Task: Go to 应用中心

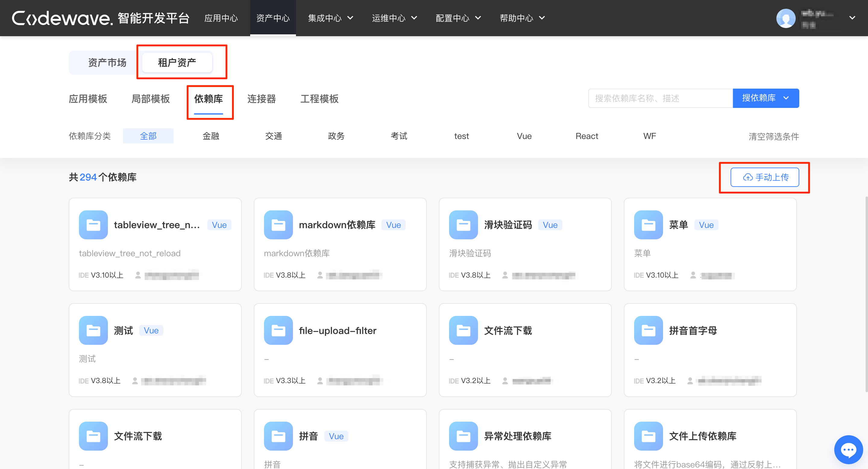Action: coord(221,18)
